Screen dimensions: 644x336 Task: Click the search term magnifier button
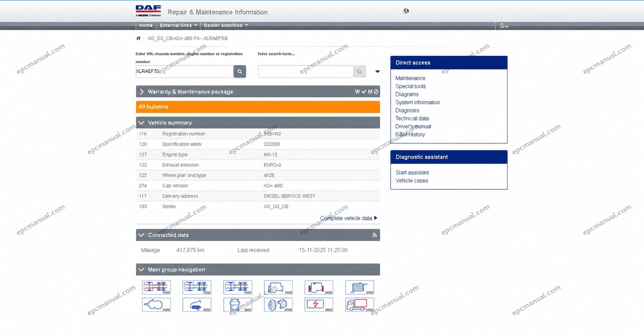359,71
